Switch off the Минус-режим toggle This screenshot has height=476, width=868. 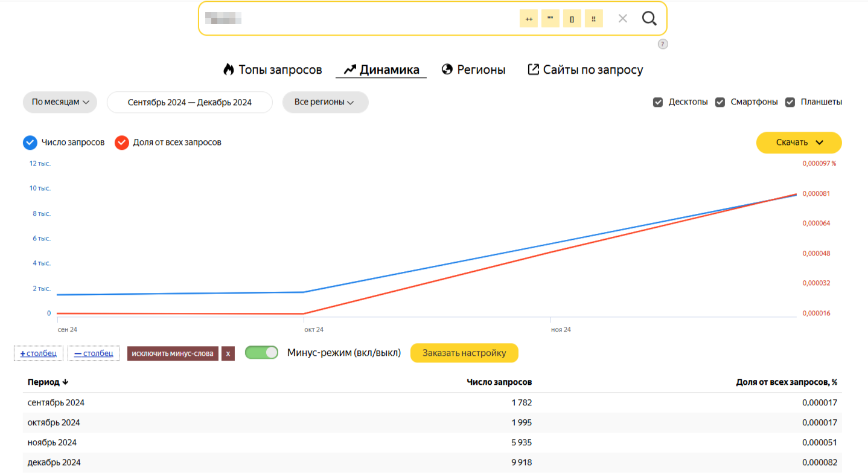click(x=261, y=353)
